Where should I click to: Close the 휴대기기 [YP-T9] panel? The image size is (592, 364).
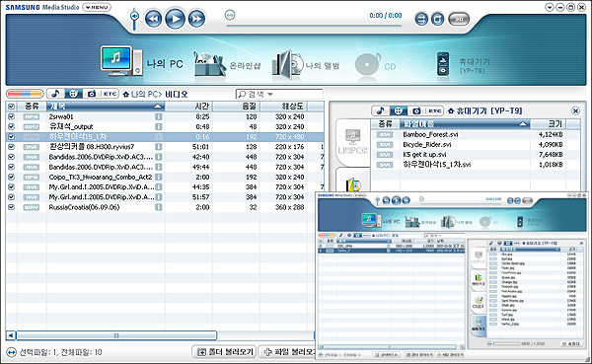(x=575, y=110)
